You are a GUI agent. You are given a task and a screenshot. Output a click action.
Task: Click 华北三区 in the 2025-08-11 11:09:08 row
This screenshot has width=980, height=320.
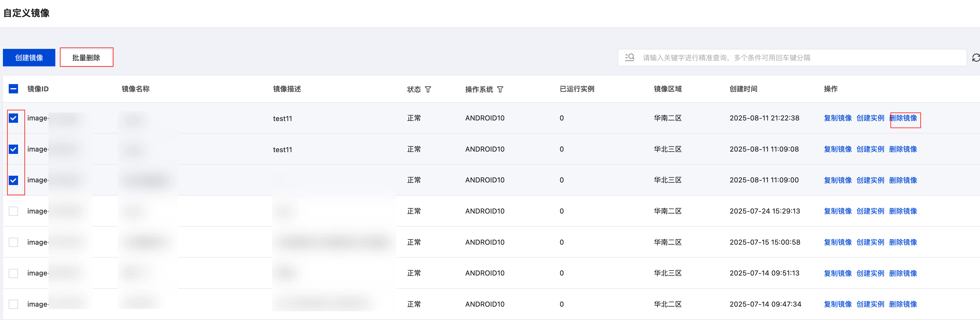click(x=668, y=149)
